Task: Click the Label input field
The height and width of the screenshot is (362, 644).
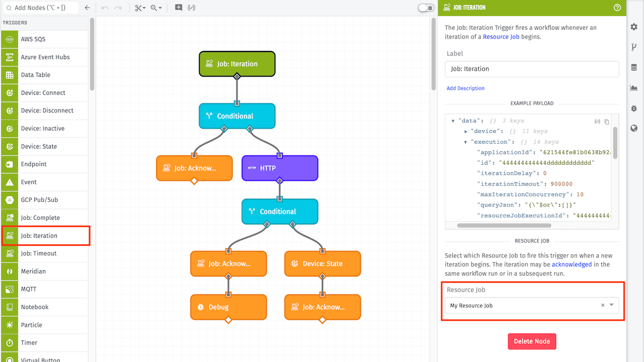Action: [532, 69]
